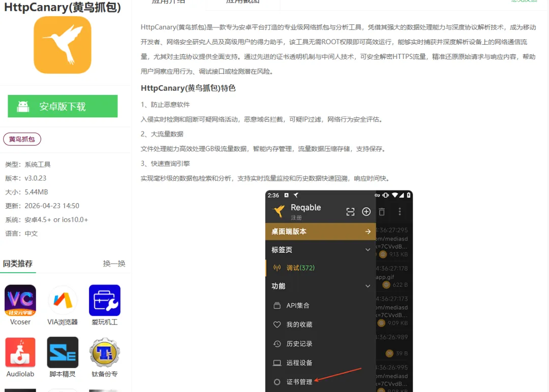The image size is (549, 392).
Task: Click the 安卓版下载 download button
Action: (x=63, y=106)
